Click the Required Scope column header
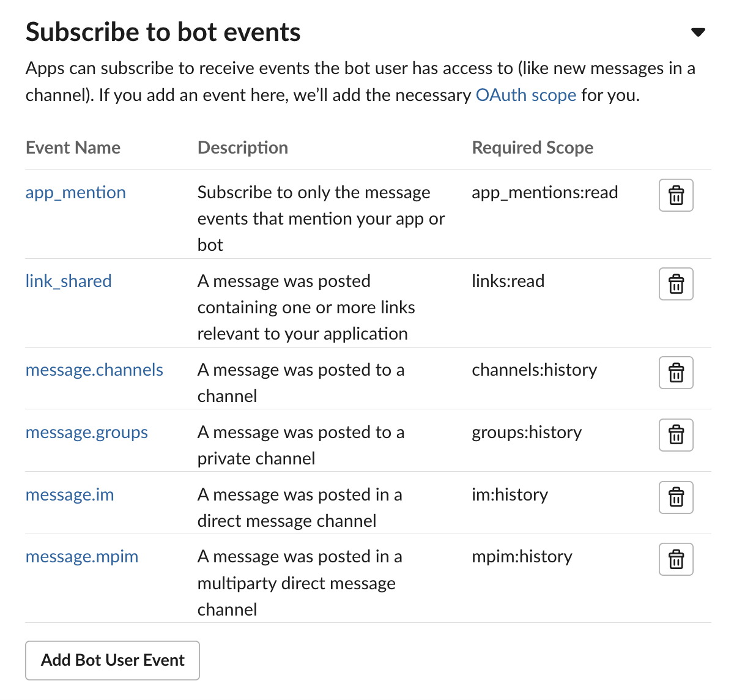Image resolution: width=734 pixels, height=700 pixels. (x=533, y=148)
